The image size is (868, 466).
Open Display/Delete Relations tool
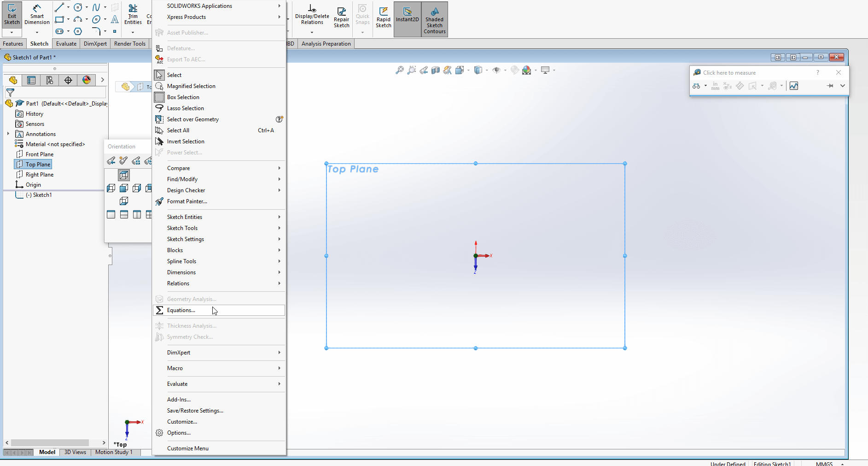pyautogui.click(x=312, y=14)
